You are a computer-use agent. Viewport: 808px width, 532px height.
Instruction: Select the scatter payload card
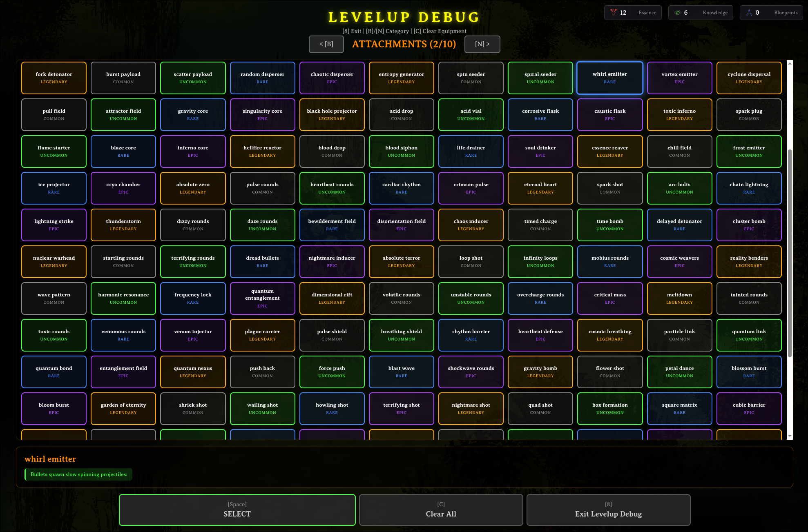pos(193,78)
